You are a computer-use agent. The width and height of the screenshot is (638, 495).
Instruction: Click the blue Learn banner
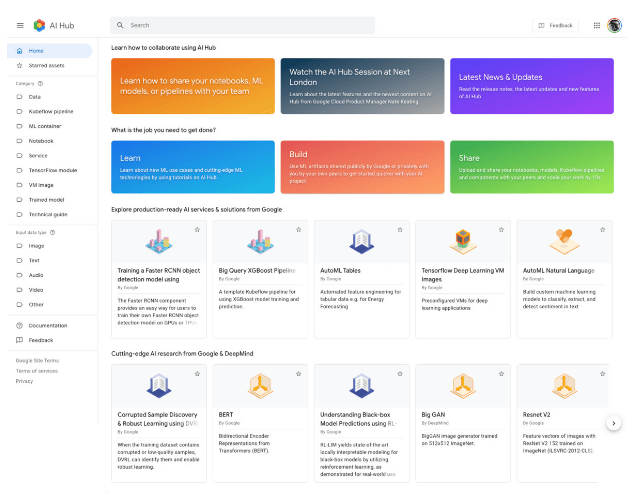192,165
